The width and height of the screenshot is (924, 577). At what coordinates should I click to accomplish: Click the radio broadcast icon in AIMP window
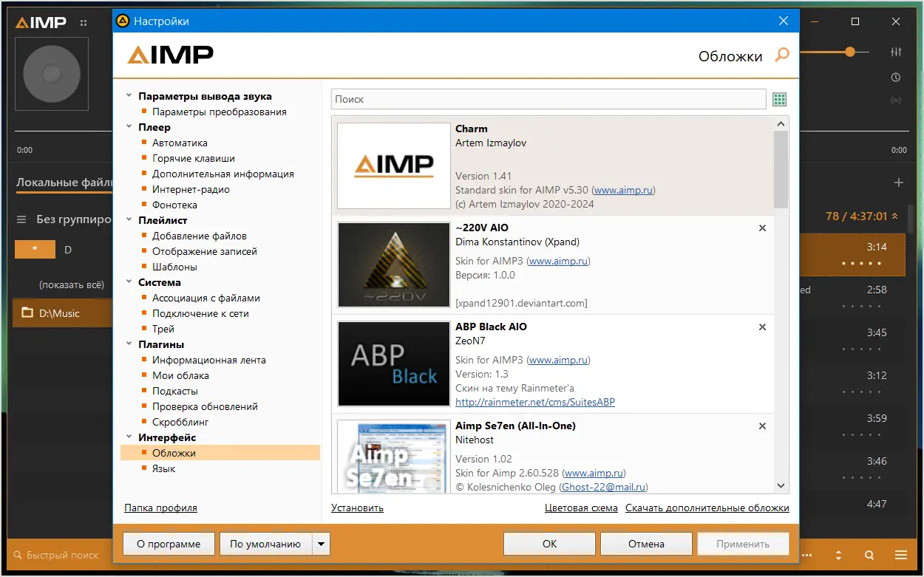896,100
